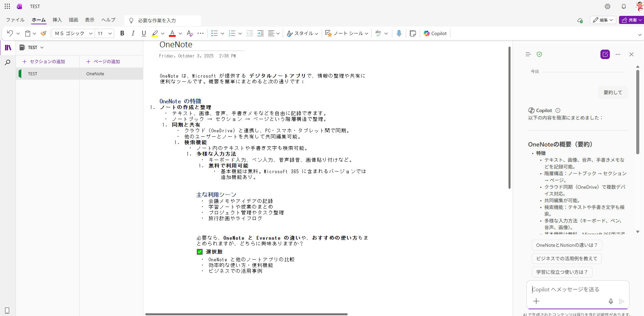Toggle the 選択肢 to-do checkbox
The image size is (644, 316).
pyautogui.click(x=200, y=252)
